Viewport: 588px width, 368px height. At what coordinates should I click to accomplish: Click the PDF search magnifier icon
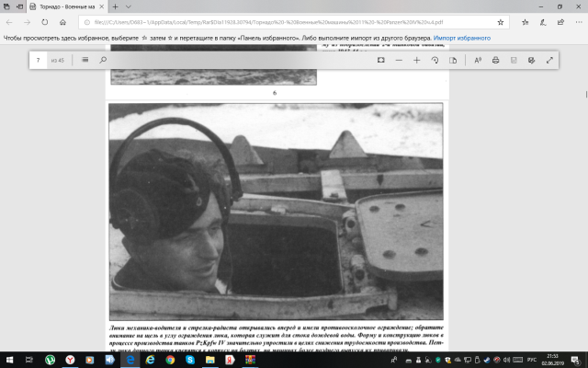(103, 60)
